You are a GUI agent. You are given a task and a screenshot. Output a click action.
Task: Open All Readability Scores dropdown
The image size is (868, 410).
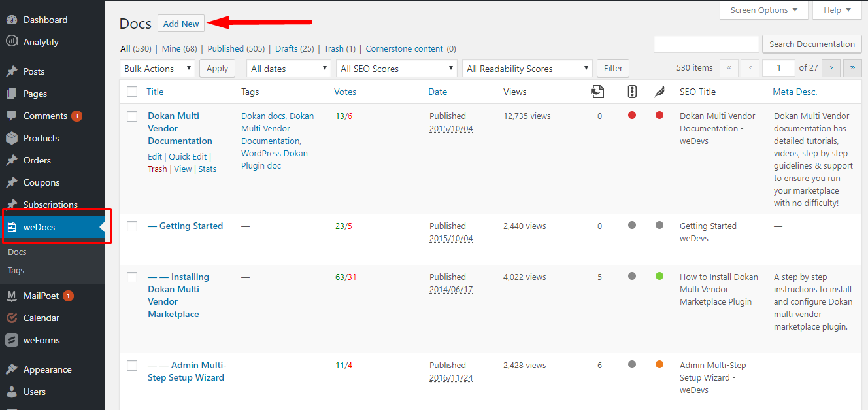(527, 68)
